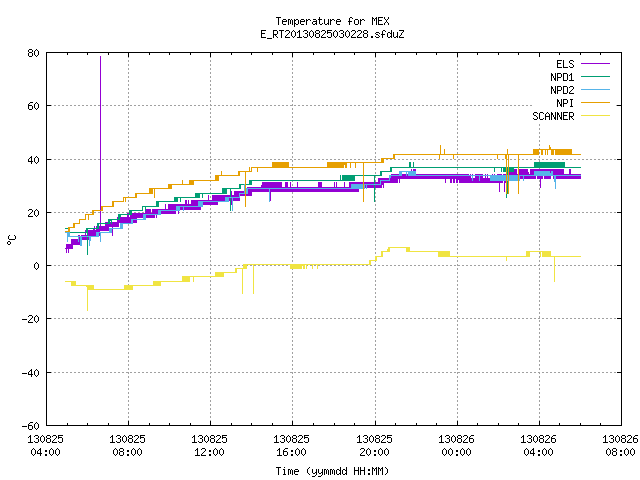Click the NPI legend label
640x480 pixels.
(565, 103)
